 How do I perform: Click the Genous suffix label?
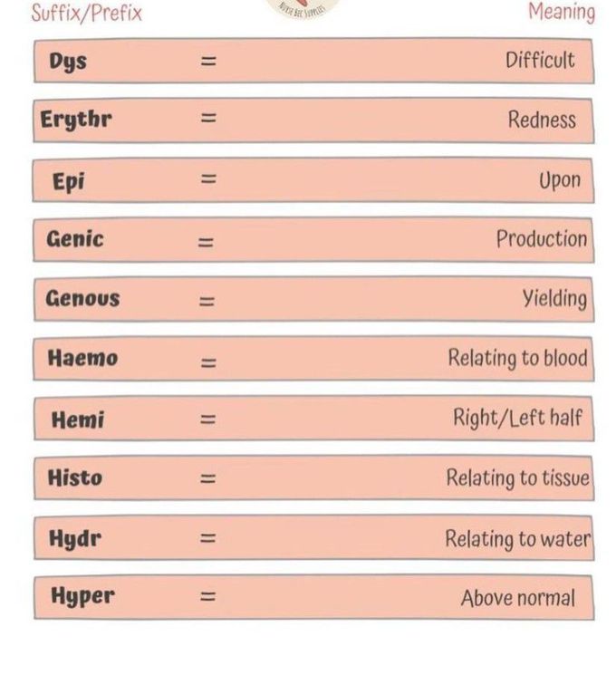[x=82, y=298]
